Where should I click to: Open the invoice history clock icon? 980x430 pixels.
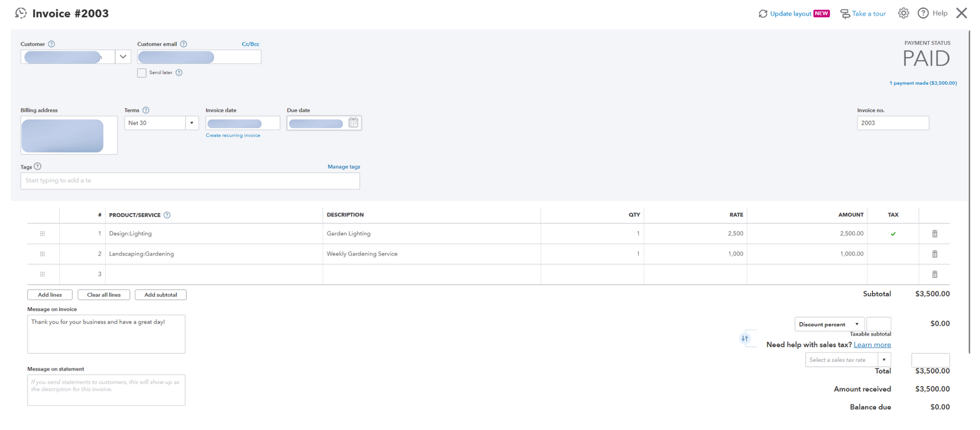click(21, 13)
